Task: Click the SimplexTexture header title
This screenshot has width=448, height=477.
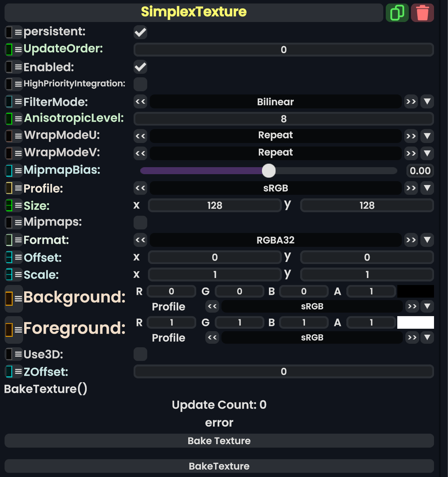Action: (x=194, y=12)
